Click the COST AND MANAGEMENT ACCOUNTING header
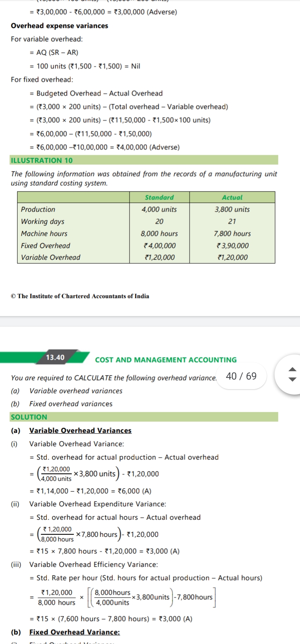This screenshot has width=300, height=644. (x=165, y=360)
